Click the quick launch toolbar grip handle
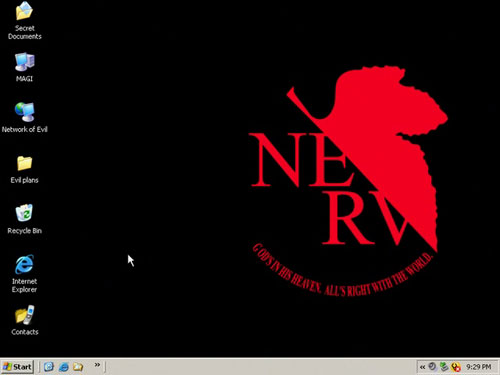 (x=39, y=367)
